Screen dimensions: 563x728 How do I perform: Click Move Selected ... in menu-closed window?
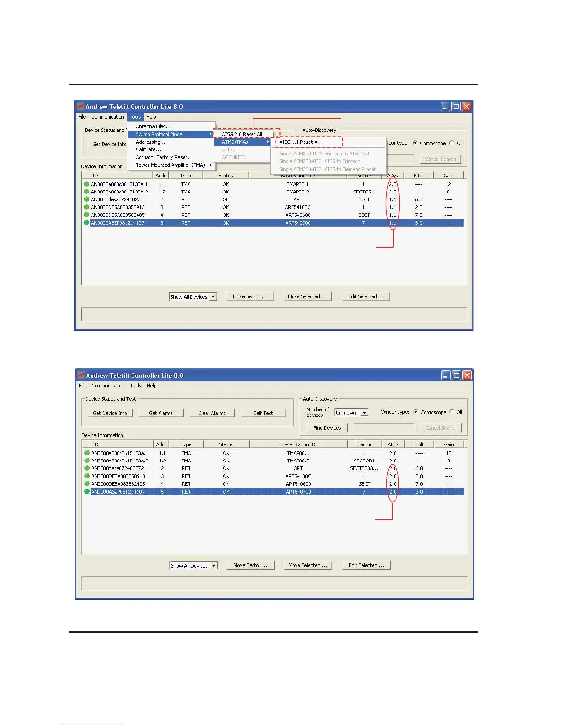click(308, 565)
